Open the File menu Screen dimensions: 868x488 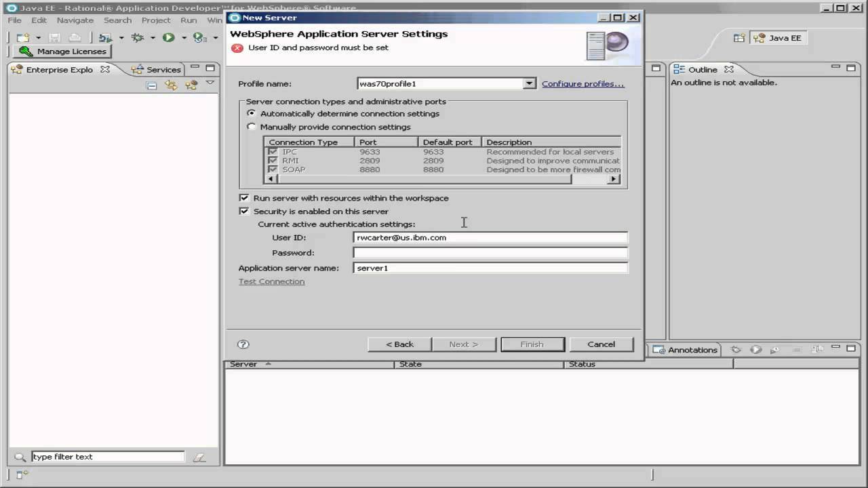(14, 20)
